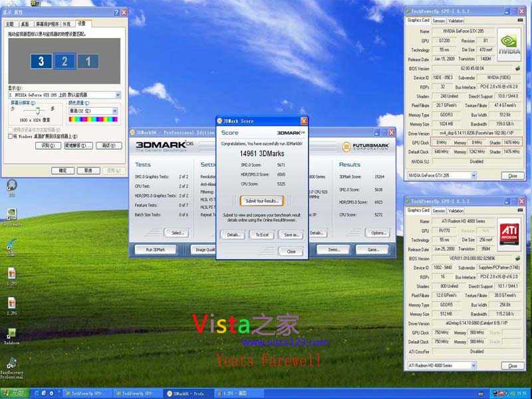532x399 pixels.
Task: Click the Futuremark Corporation logo in 3DMark06
Action: tap(365, 146)
